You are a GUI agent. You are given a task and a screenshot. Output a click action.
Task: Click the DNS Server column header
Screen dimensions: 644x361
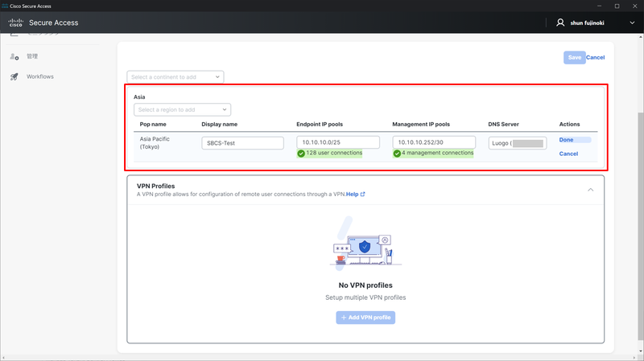coord(504,125)
